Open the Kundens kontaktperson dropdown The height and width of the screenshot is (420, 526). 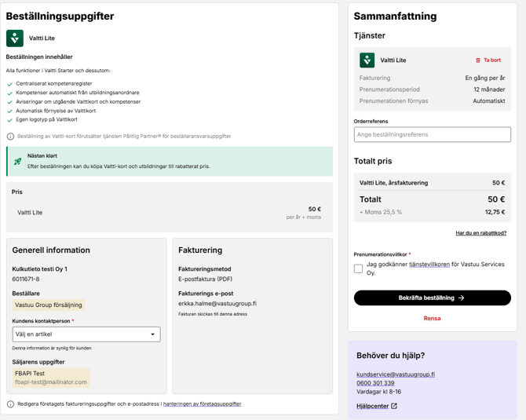pos(86,334)
